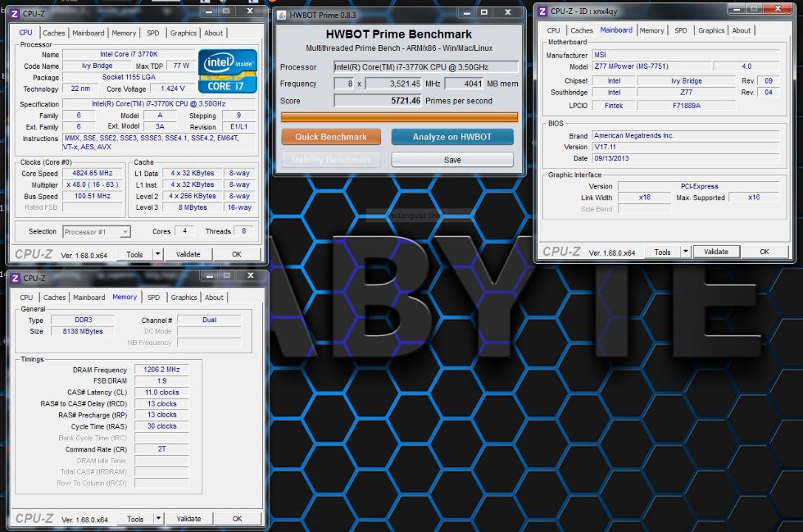Click memory Channel # value Dual
803x532 pixels.
[209, 320]
